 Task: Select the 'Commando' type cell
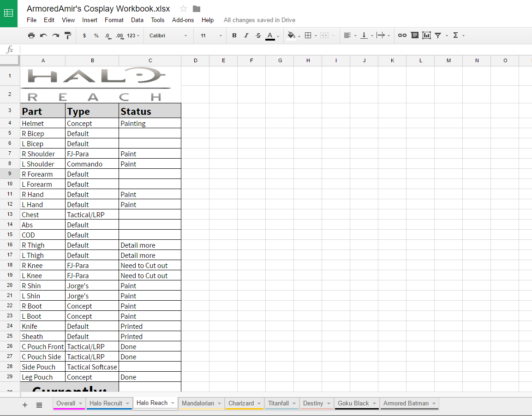[92, 164]
